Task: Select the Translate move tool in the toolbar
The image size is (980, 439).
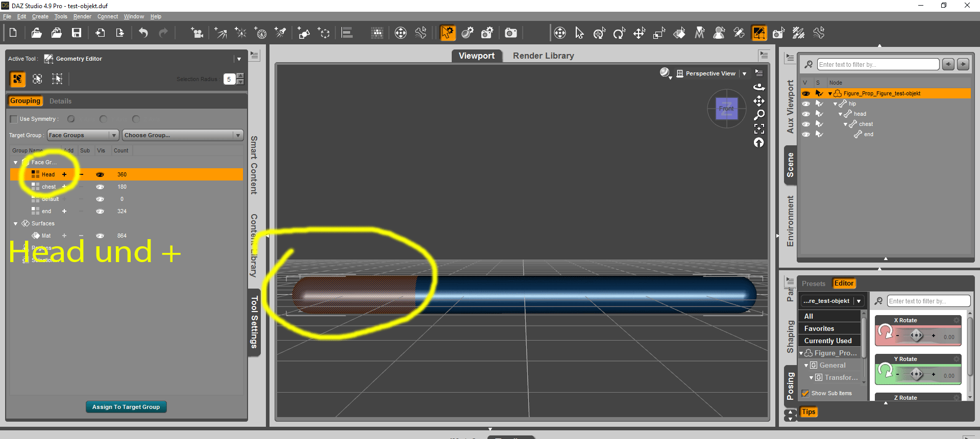Action: (x=639, y=33)
